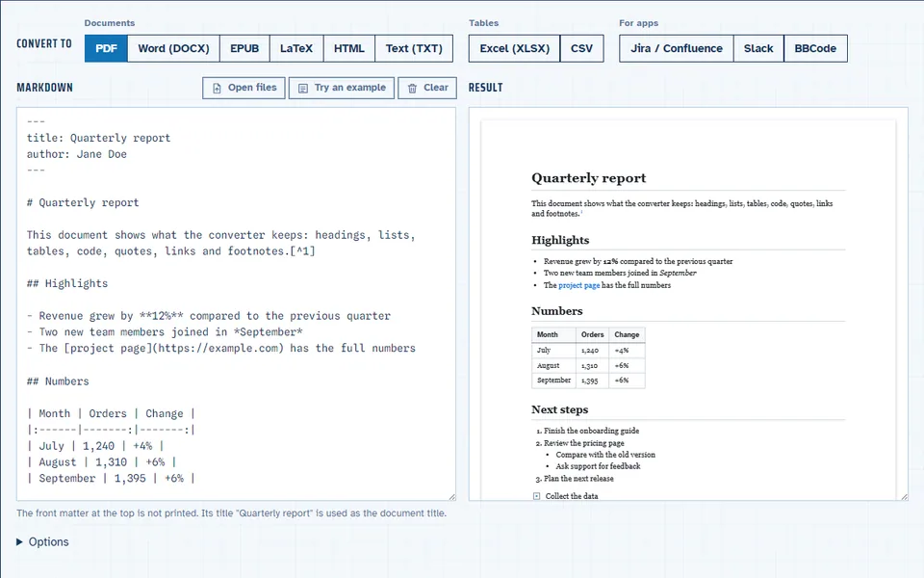Switch conversion to Word (DOCX)
Viewport: 924px width, 578px height.
(x=173, y=48)
